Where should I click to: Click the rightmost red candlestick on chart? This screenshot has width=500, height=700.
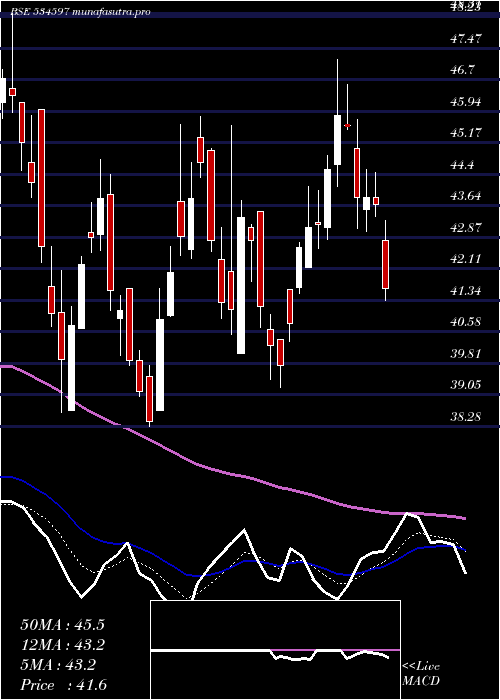coord(385,264)
